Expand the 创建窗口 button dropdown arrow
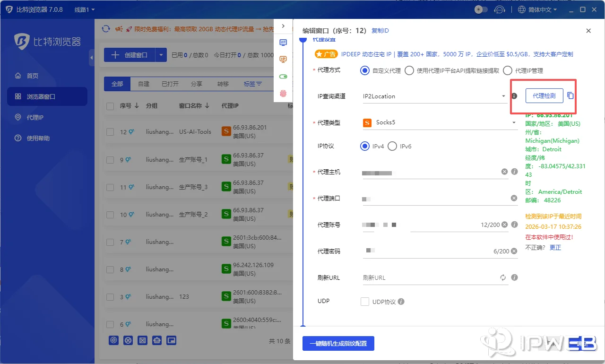605x364 pixels. click(162, 55)
